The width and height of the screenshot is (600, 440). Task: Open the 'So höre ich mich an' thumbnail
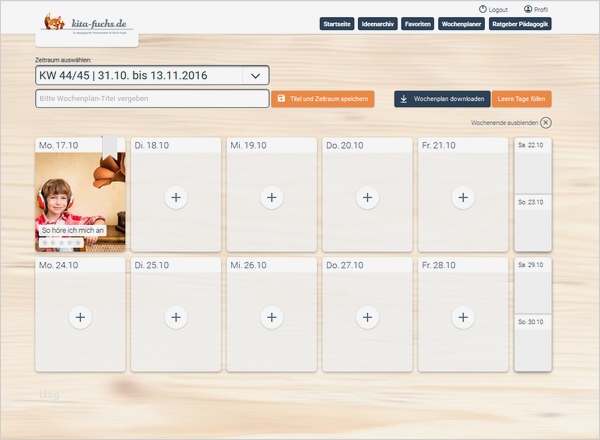click(x=80, y=202)
